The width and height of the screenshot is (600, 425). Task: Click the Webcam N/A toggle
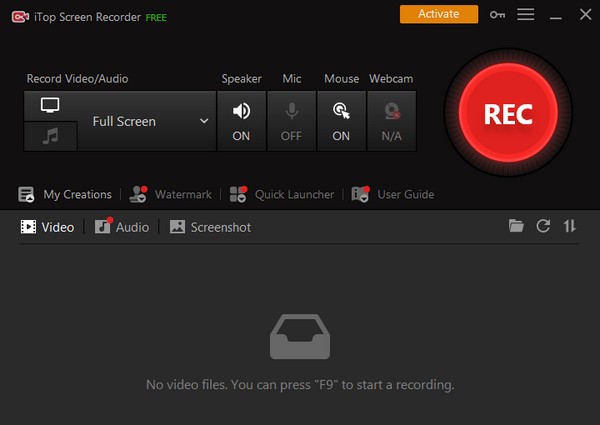click(391, 121)
